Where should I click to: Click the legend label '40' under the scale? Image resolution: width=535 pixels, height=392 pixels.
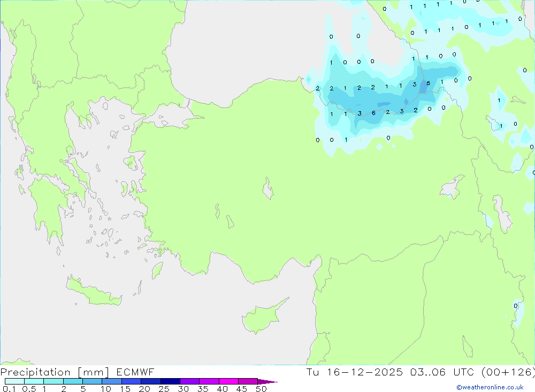pyautogui.click(x=222, y=389)
